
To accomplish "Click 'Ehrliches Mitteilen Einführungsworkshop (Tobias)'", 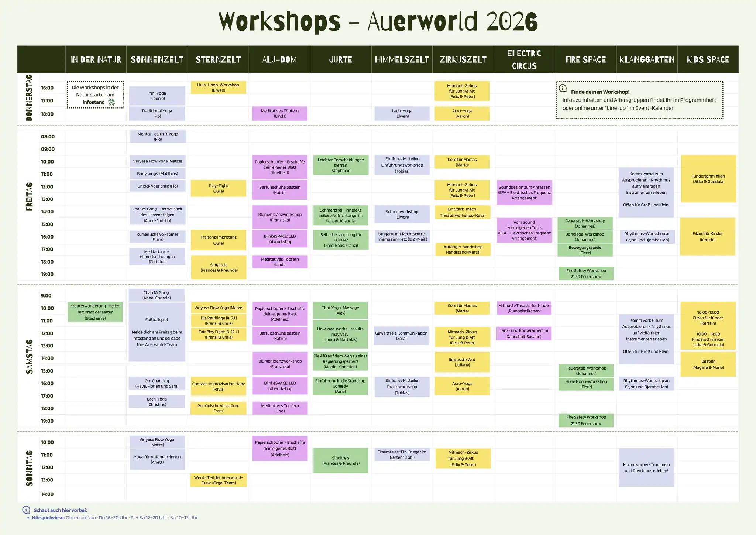I will tap(402, 165).
